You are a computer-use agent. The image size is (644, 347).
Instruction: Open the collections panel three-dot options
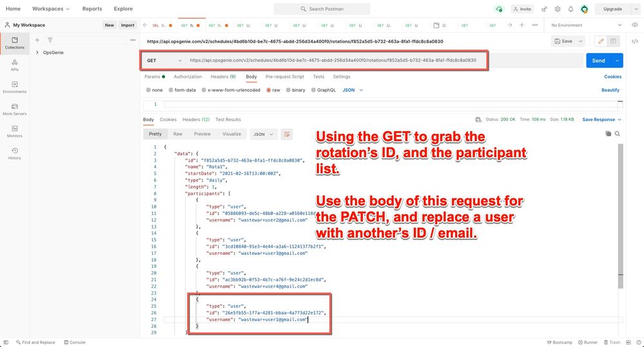point(133,40)
